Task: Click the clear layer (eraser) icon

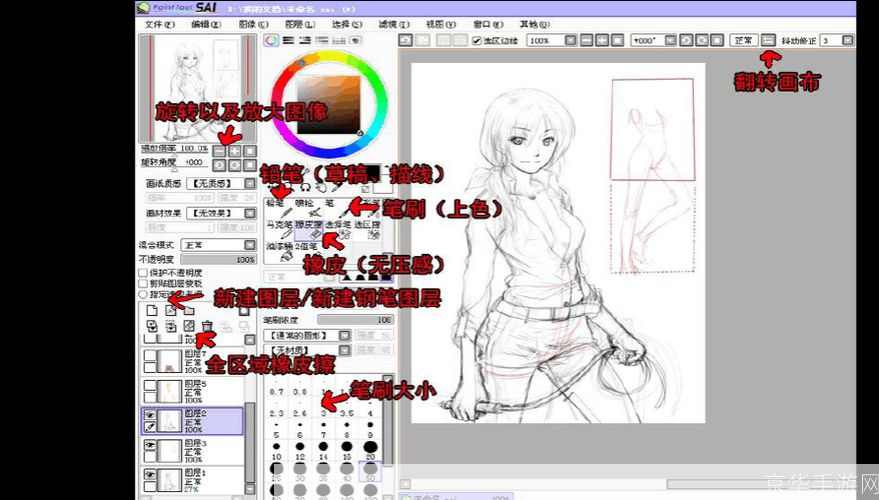Action: point(189,326)
